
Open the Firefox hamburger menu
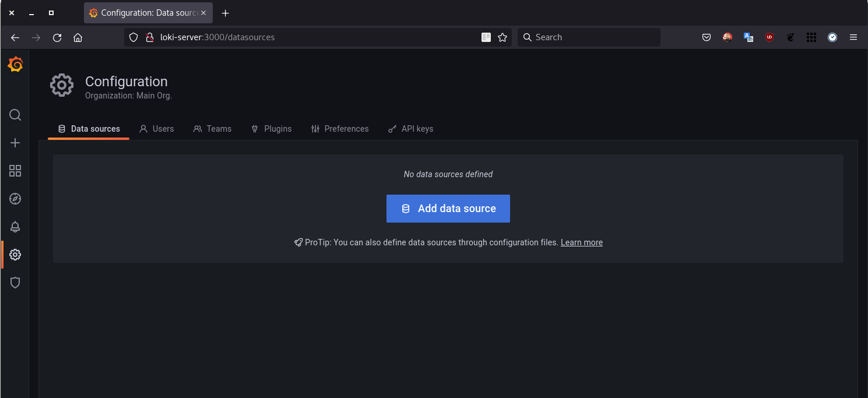[853, 37]
